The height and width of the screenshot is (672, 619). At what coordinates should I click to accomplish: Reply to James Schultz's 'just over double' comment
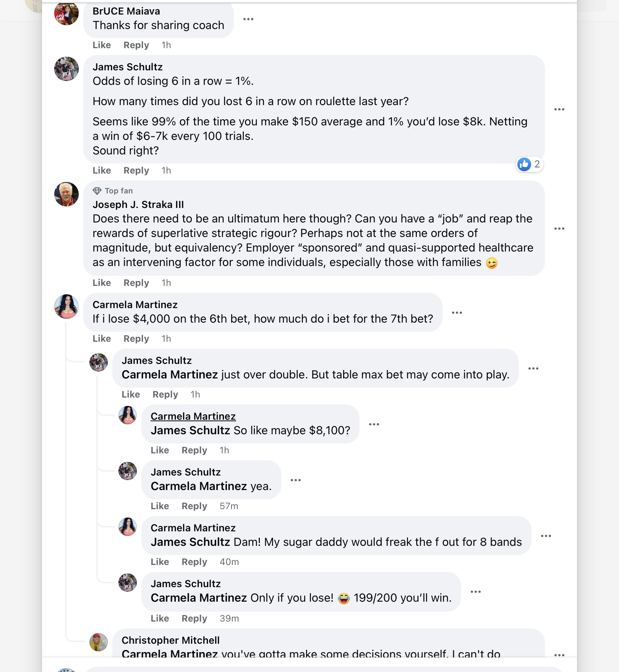pos(165,394)
